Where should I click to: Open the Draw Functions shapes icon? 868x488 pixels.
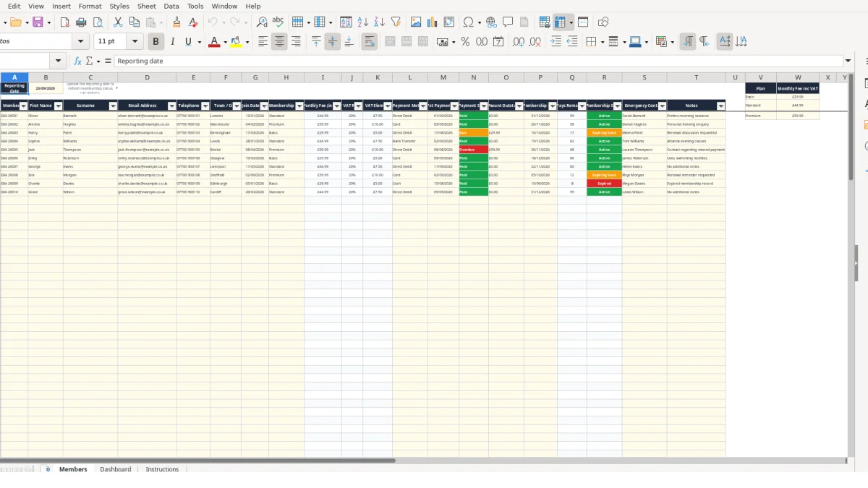[603, 22]
